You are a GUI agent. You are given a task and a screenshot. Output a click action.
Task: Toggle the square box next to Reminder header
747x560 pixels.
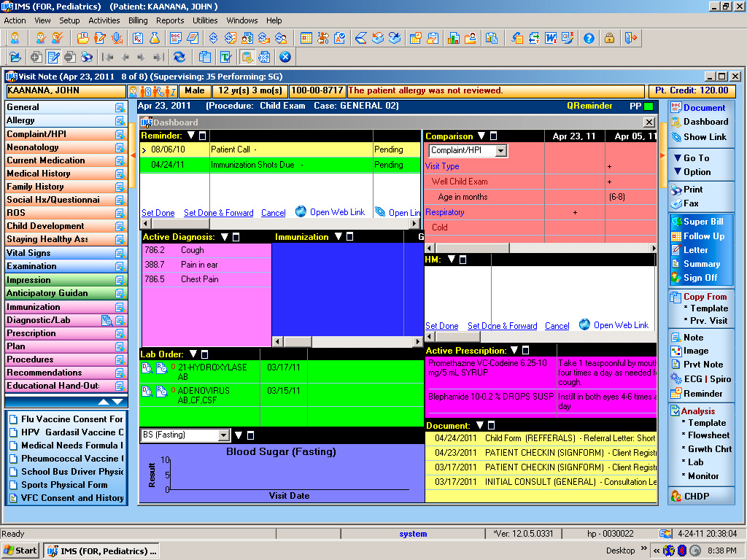pyautogui.click(x=203, y=136)
